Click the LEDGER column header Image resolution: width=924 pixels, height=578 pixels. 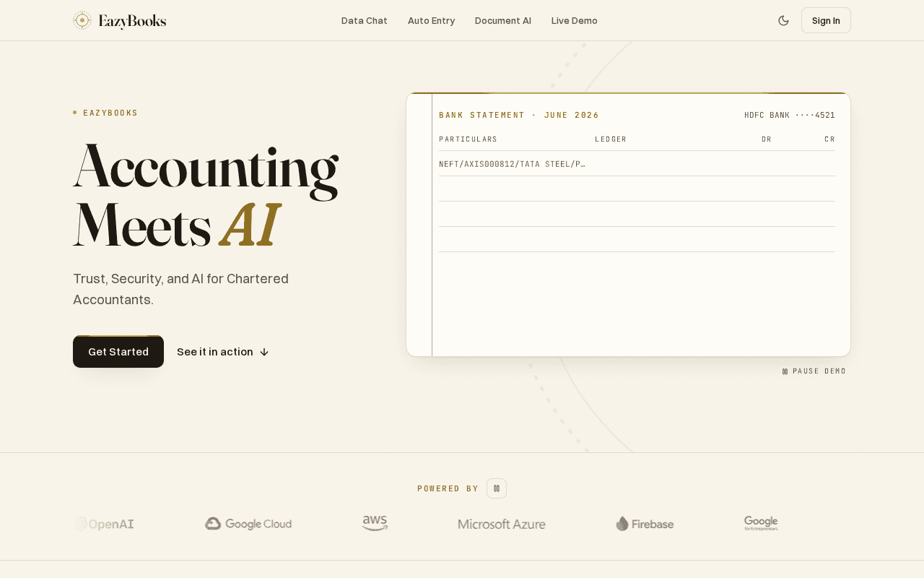tap(611, 139)
